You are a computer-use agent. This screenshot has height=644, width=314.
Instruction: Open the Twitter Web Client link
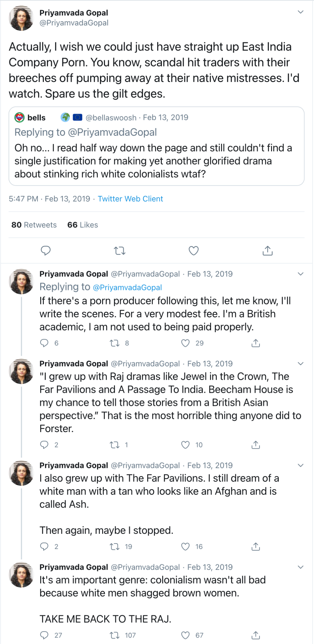pyautogui.click(x=130, y=199)
